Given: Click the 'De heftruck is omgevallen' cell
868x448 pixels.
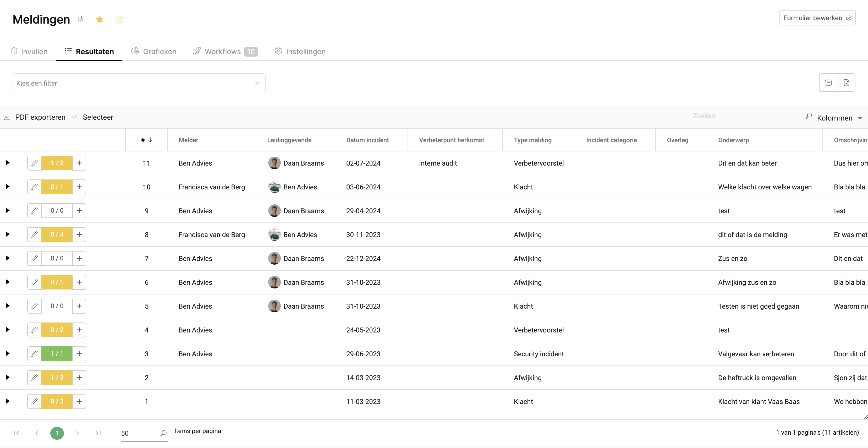Looking at the screenshot, I should point(757,378).
